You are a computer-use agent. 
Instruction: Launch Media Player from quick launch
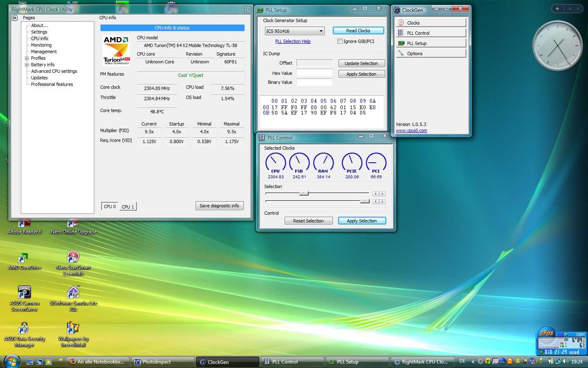49,362
